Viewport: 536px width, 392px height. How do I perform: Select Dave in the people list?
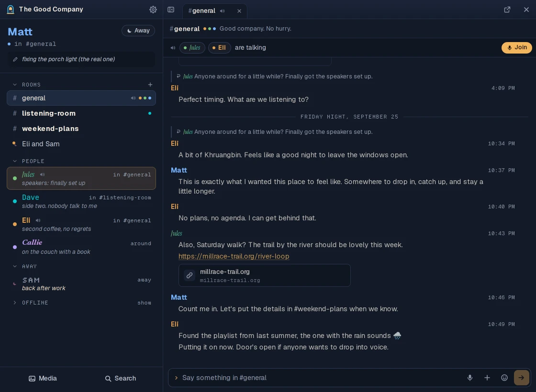81,201
